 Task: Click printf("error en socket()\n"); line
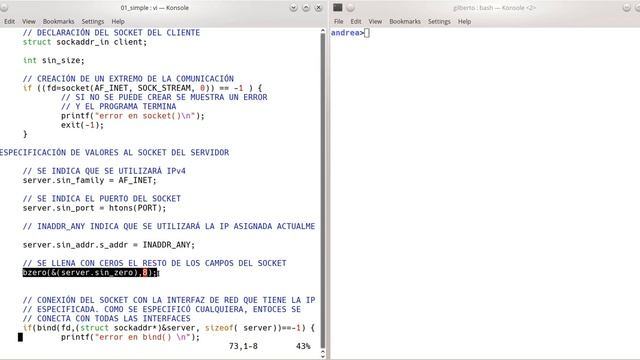(133, 116)
